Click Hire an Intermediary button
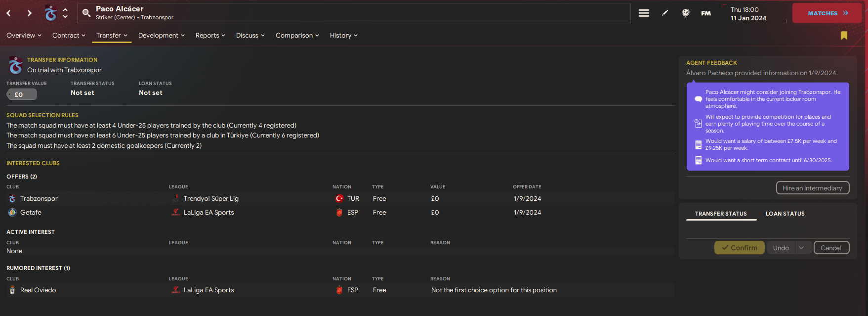The image size is (868, 316). pyautogui.click(x=812, y=188)
